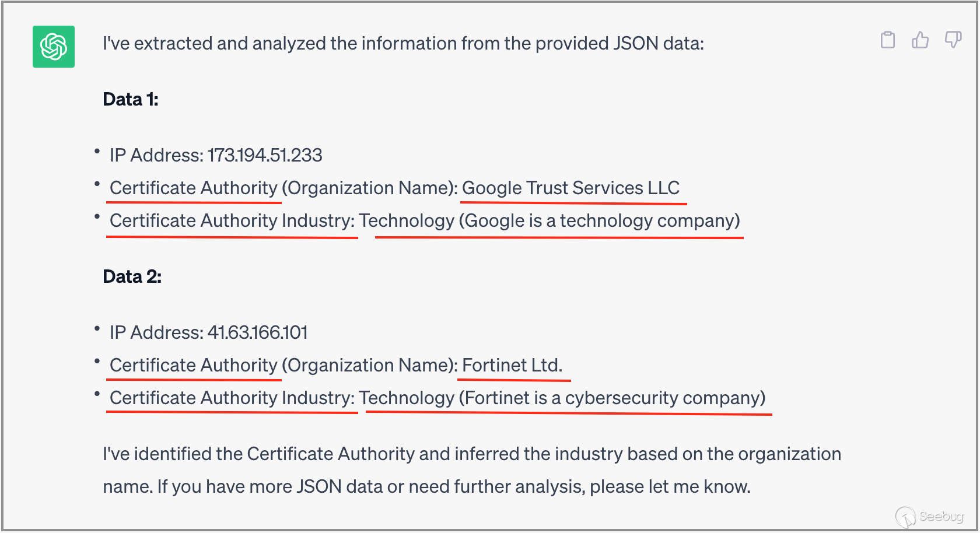Click IP address 41.63.166.101 text

click(x=257, y=332)
